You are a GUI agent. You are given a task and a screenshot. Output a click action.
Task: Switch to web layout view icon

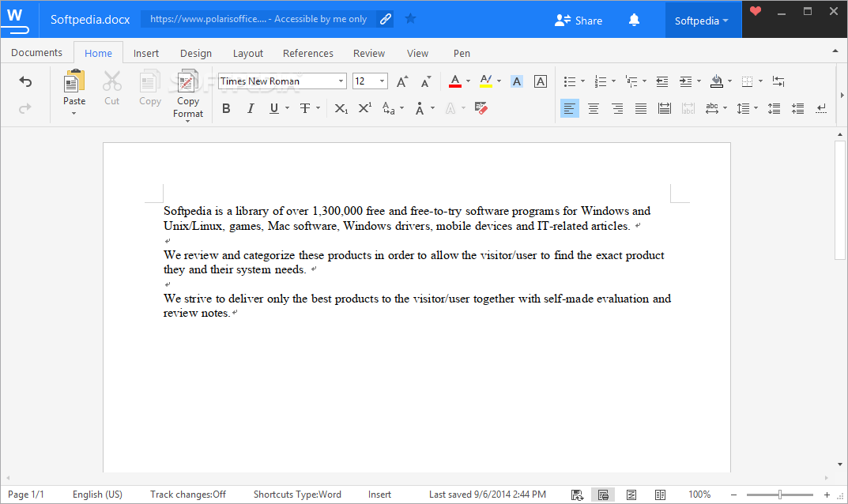click(x=631, y=495)
